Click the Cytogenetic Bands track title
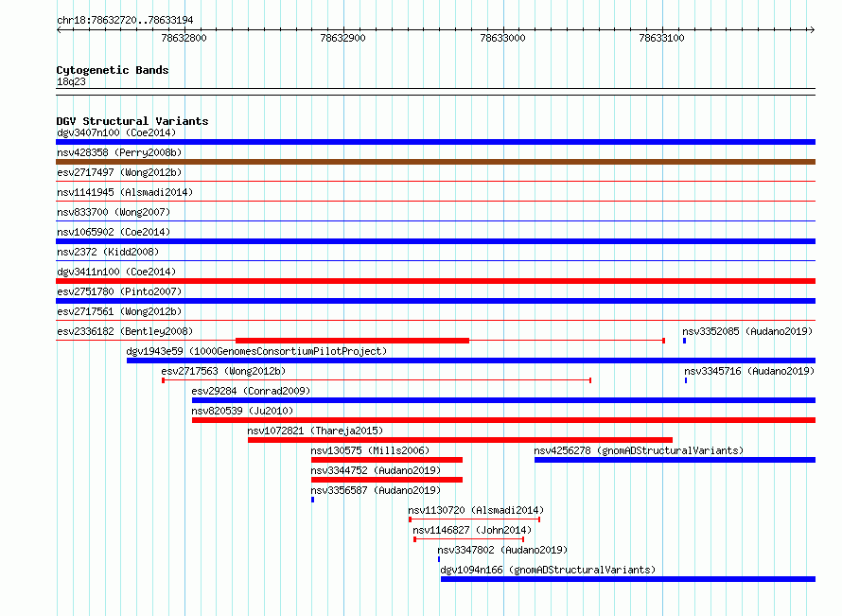The width and height of the screenshot is (842, 616). tap(113, 70)
